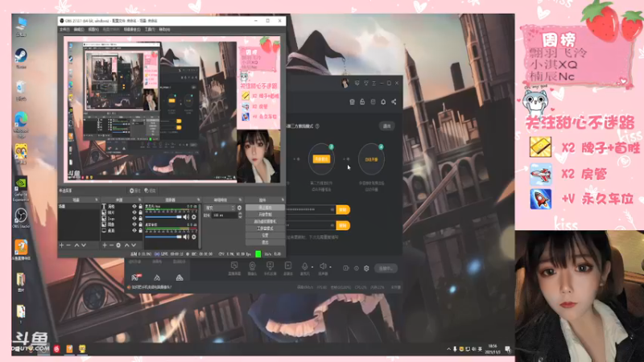This screenshot has width=644, height=362.
Task: Toggle lock on the third source row
Action: pyautogui.click(x=140, y=218)
